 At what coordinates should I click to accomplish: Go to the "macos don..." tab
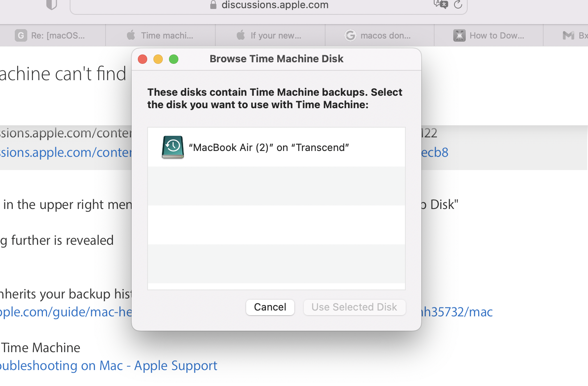pos(380,35)
